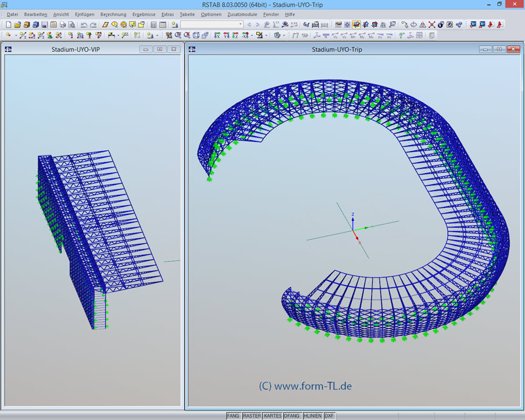
Task: Select the view in X-direction icon
Action: click(217, 35)
